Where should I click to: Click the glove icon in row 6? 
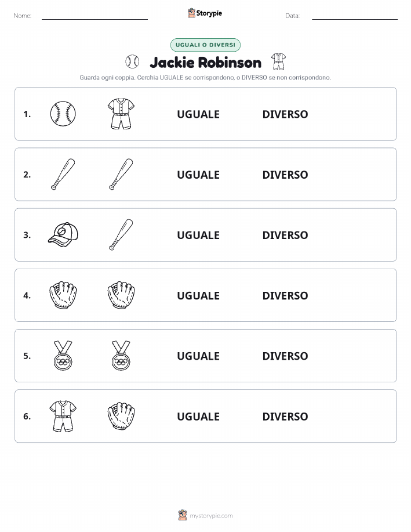pos(121,416)
